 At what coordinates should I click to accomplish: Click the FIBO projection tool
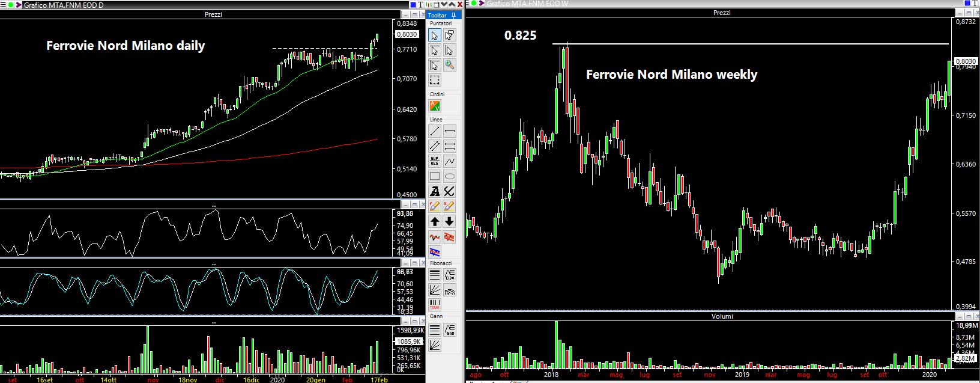(449, 275)
